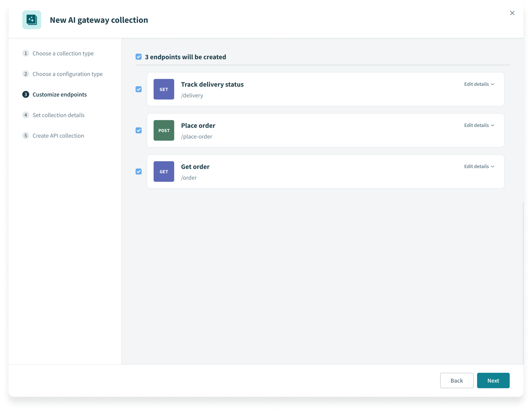Toggle the Track delivery status endpoint checkbox
This screenshot has height=414, width=532.
tap(139, 89)
